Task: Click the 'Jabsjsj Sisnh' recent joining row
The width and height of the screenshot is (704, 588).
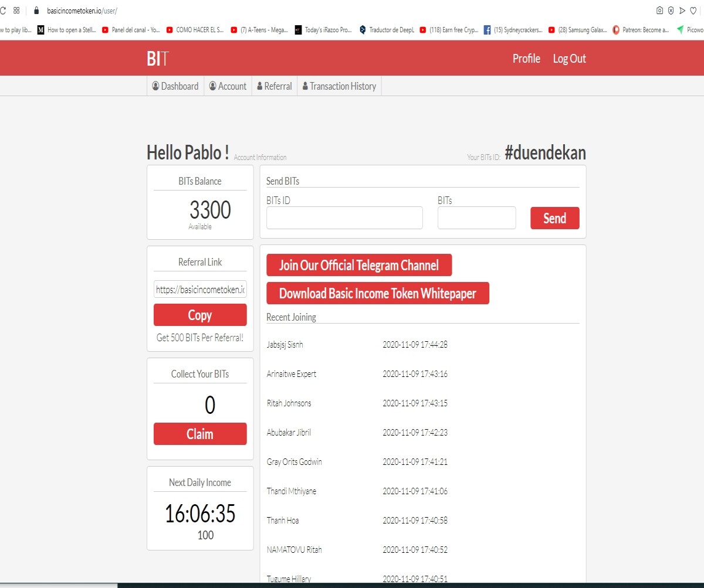Action: point(422,345)
